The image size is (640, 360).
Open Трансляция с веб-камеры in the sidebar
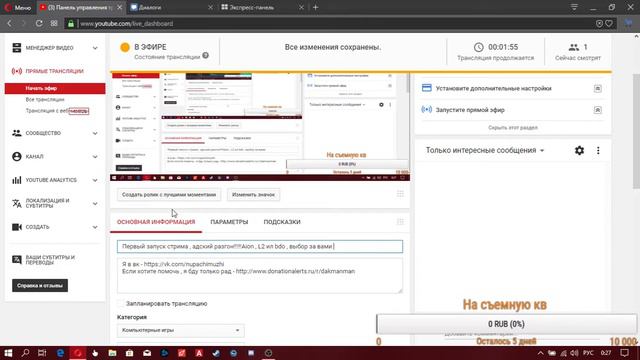[57, 111]
